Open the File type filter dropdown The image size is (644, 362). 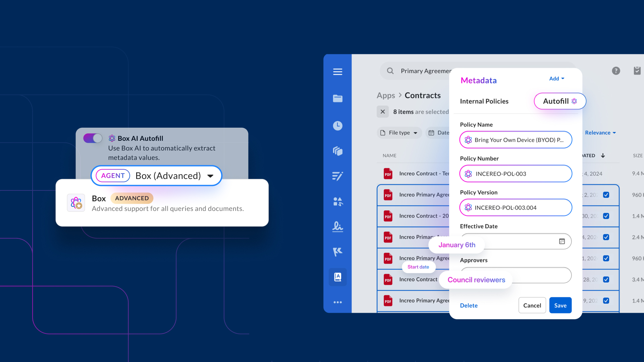(399, 133)
